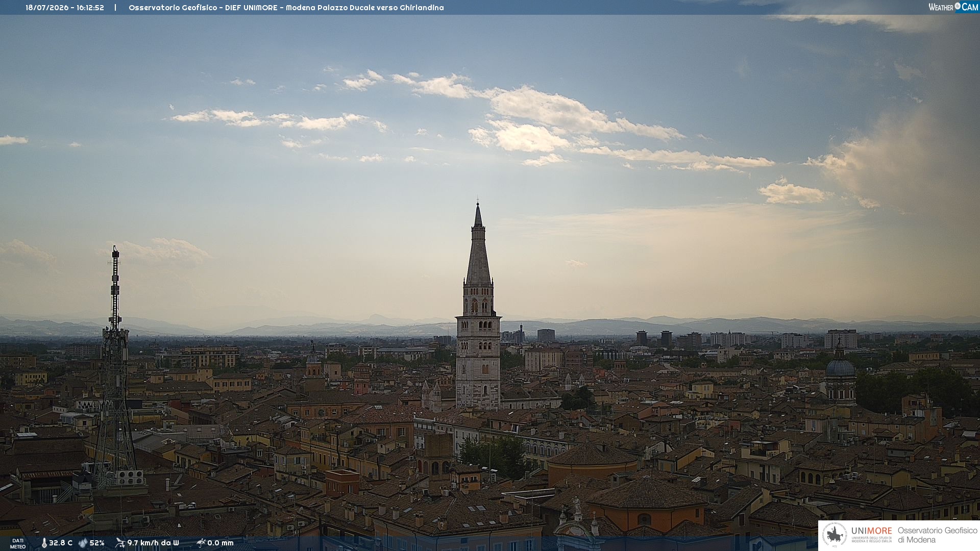Click the WeatherCAM logo
980x551 pixels.
(x=953, y=7)
